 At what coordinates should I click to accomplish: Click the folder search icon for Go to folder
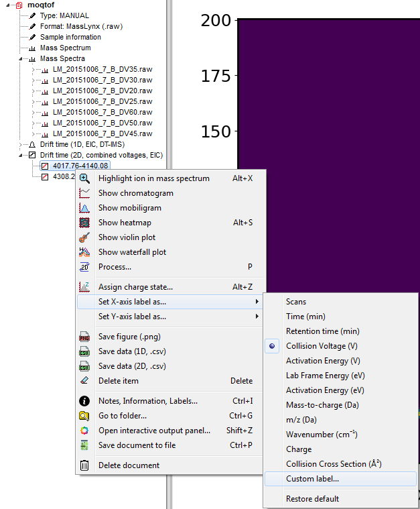84,416
